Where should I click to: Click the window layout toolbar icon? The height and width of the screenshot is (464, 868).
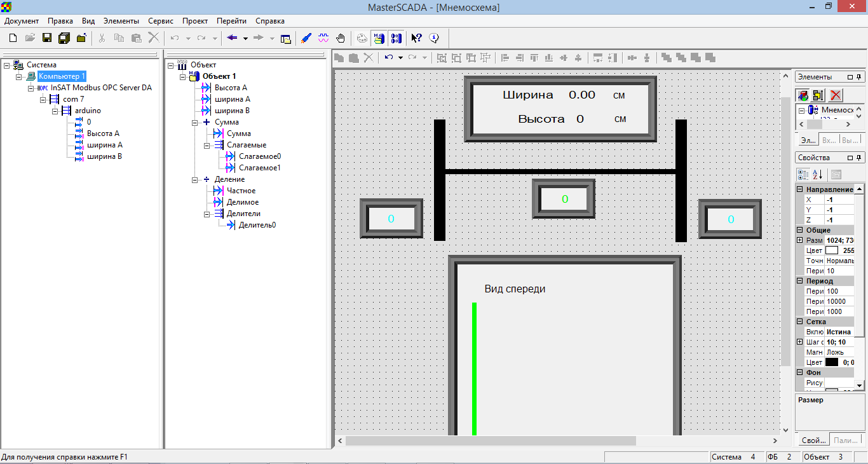pos(286,38)
